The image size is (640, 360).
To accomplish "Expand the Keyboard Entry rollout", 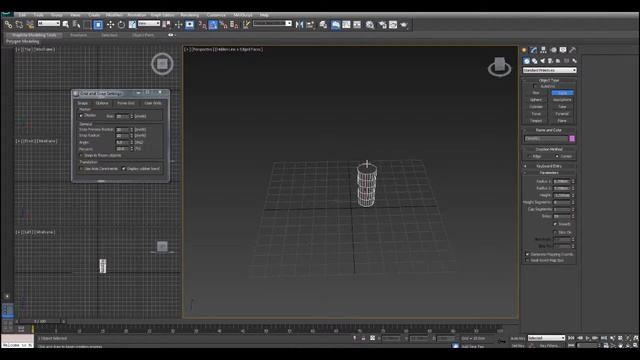I will [549, 166].
